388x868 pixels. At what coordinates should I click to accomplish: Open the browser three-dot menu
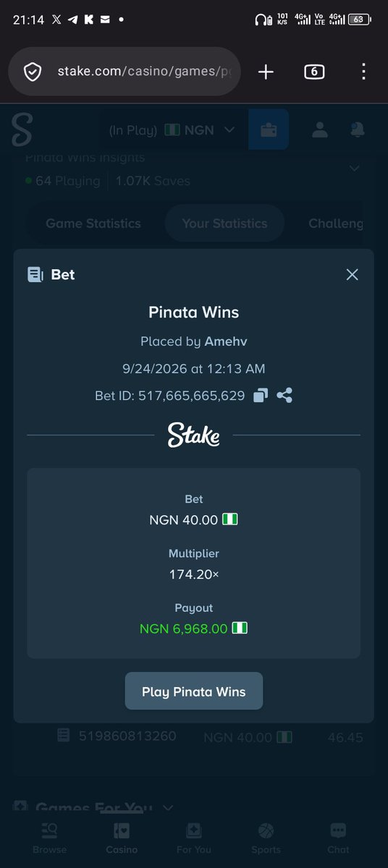[x=363, y=72]
